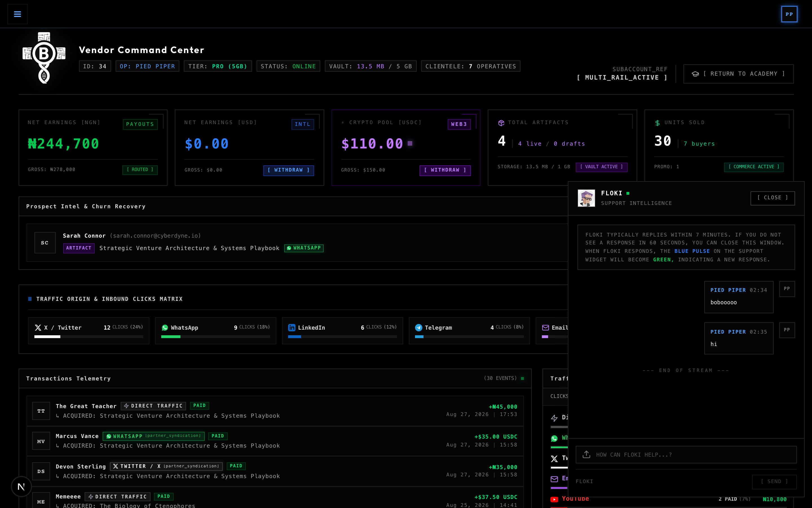The width and height of the screenshot is (812, 508).
Task: Click the X / Twitter clicks progress bar
Action: (x=89, y=337)
